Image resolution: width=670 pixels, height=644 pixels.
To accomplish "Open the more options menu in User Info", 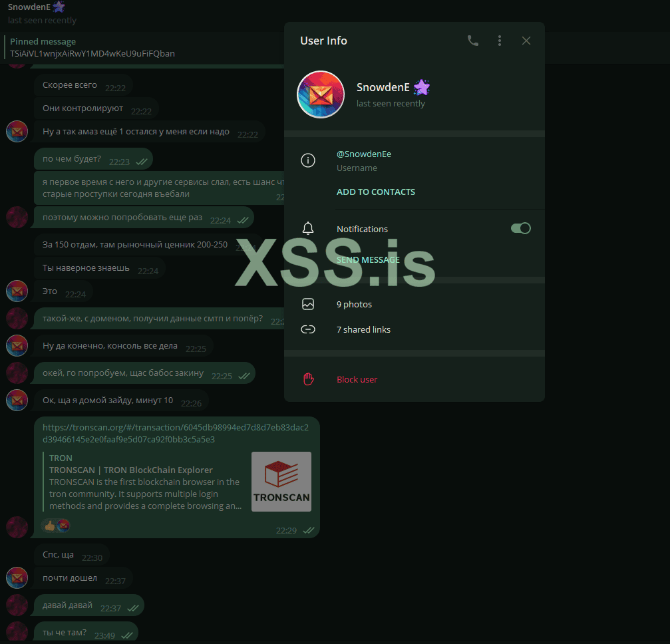I will pyautogui.click(x=500, y=41).
